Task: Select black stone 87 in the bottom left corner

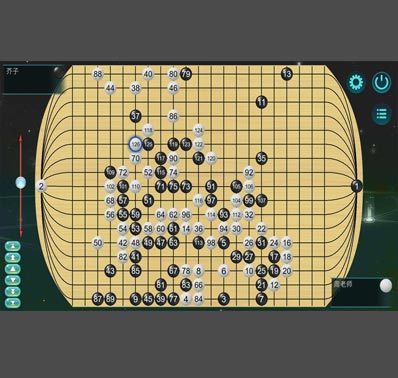Action: pos(97,299)
